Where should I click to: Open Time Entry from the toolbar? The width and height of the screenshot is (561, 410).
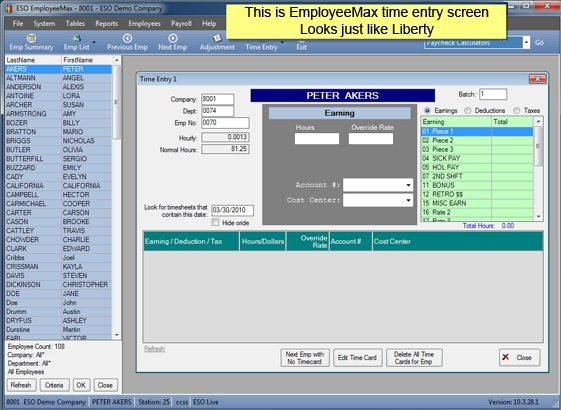[x=261, y=47]
